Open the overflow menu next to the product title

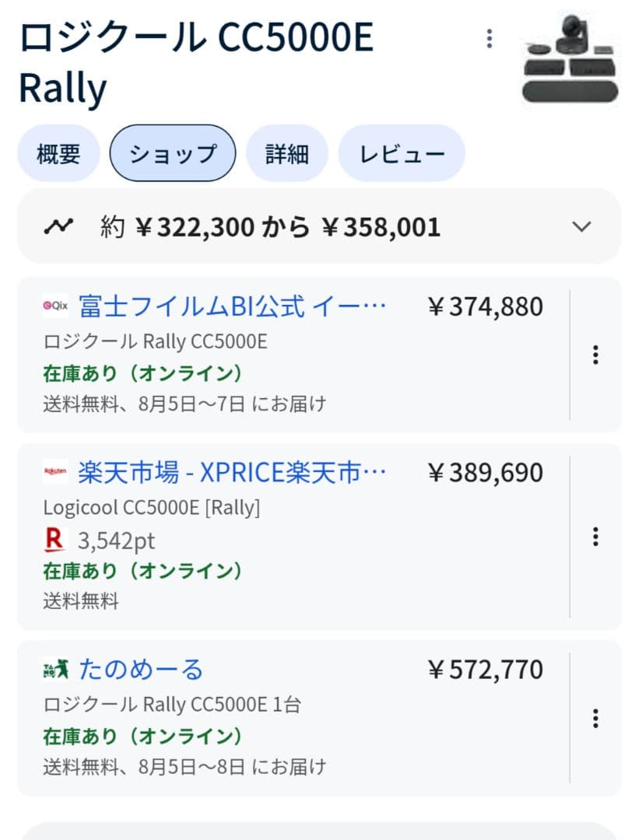(x=489, y=37)
